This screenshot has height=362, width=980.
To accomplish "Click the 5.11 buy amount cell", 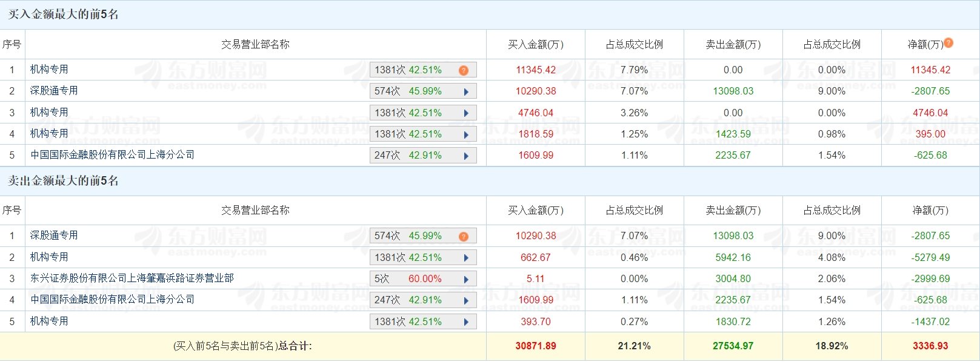I will (536, 278).
